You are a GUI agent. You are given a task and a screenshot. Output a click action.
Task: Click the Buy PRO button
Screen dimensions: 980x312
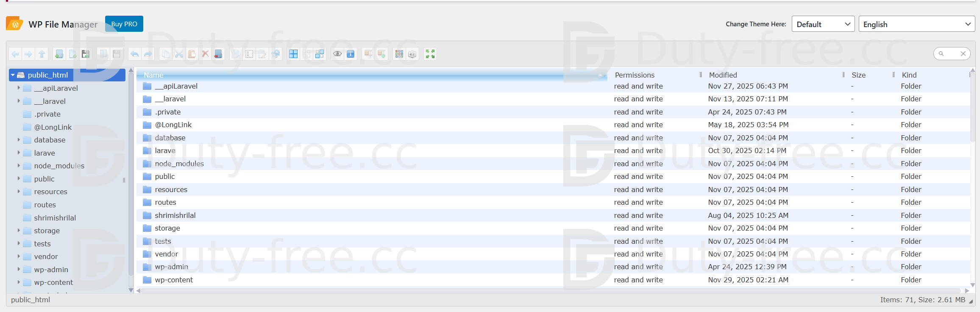(x=124, y=24)
